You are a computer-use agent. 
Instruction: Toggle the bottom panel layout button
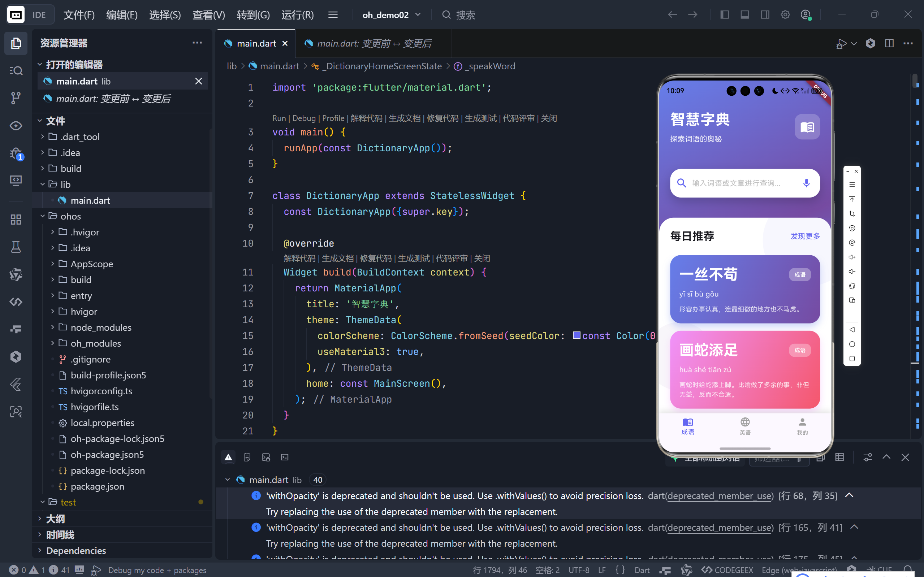pos(744,15)
